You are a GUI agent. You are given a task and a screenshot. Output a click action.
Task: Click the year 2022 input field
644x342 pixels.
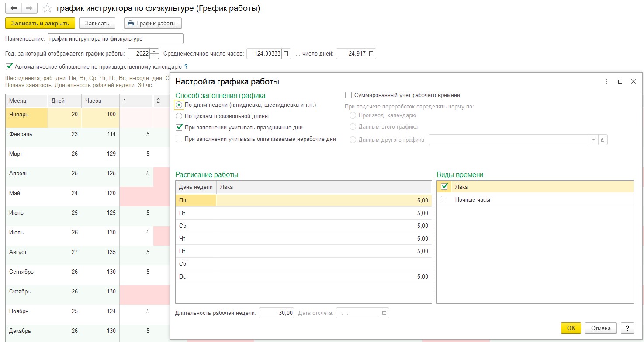click(x=139, y=54)
